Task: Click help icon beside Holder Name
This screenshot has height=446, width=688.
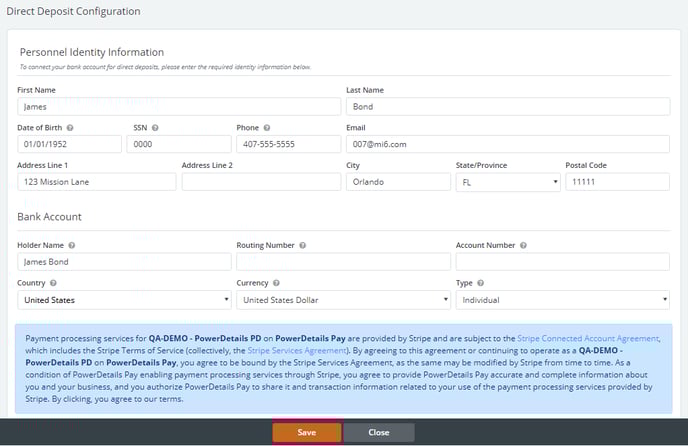Action: (72, 245)
